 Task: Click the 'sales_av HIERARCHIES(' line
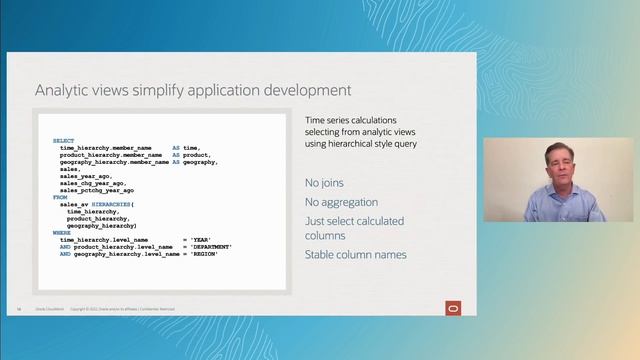97,204
